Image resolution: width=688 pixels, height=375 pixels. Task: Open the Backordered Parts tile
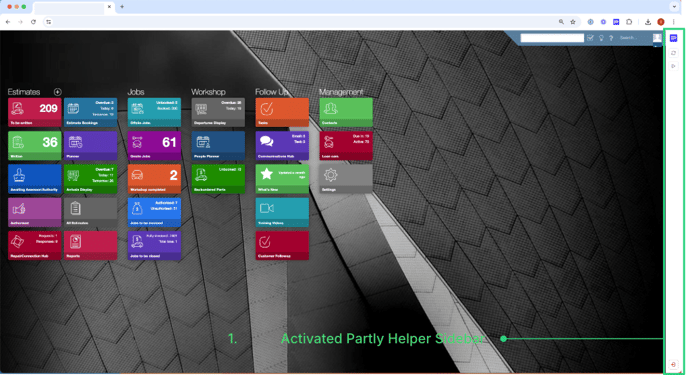click(218, 179)
